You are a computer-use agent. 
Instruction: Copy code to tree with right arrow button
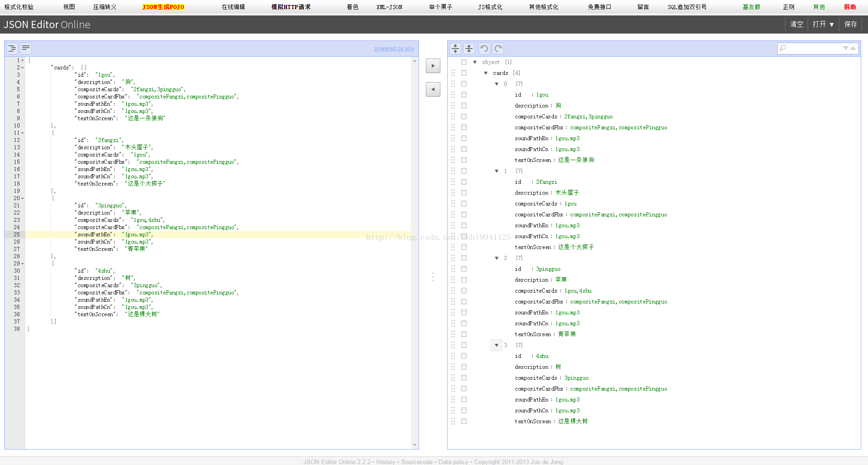(433, 66)
